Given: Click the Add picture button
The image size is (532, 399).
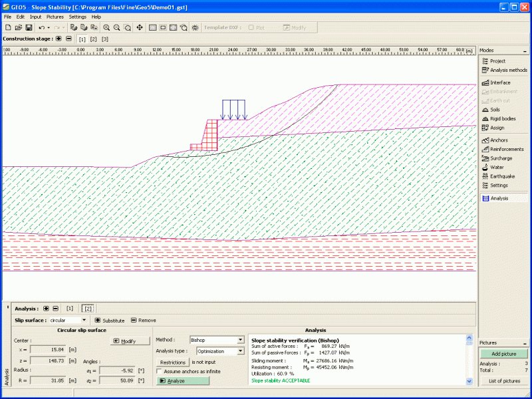Looking at the screenshot, I should (x=504, y=354).
